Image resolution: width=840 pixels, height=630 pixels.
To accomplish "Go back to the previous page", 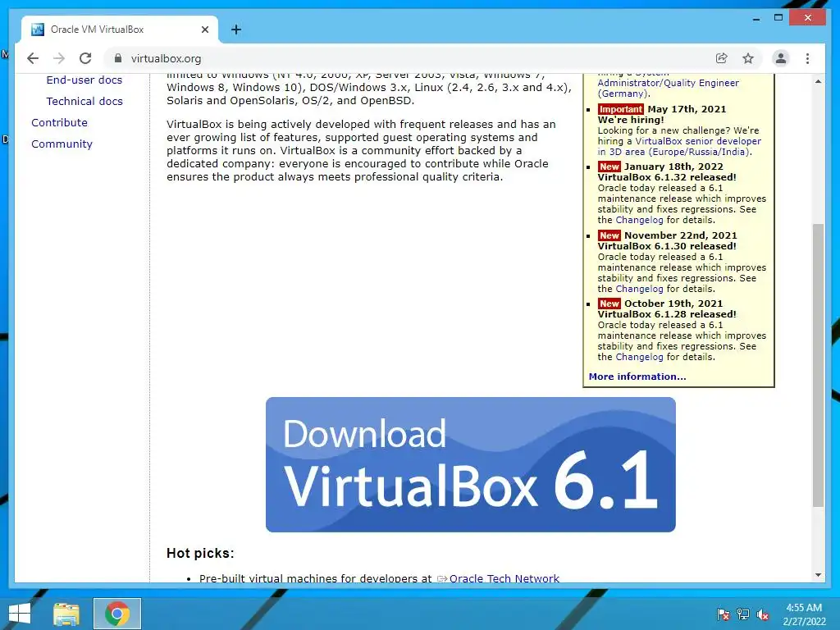I will pyautogui.click(x=33, y=58).
